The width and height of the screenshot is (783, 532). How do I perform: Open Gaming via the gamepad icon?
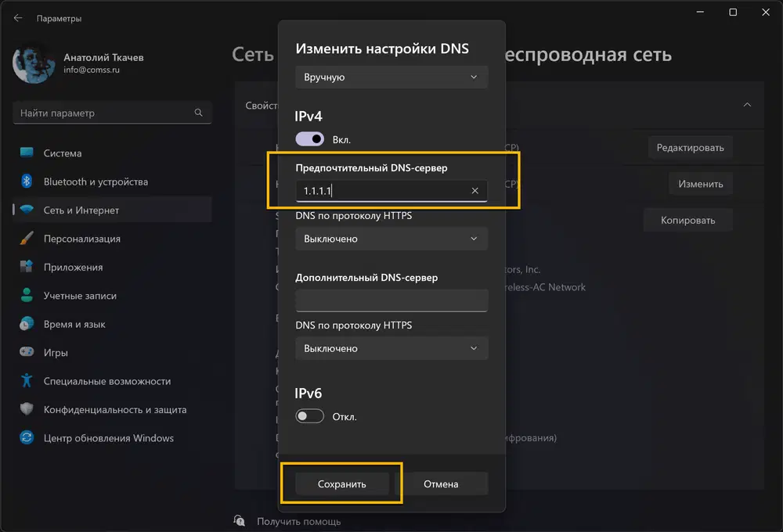(27, 353)
